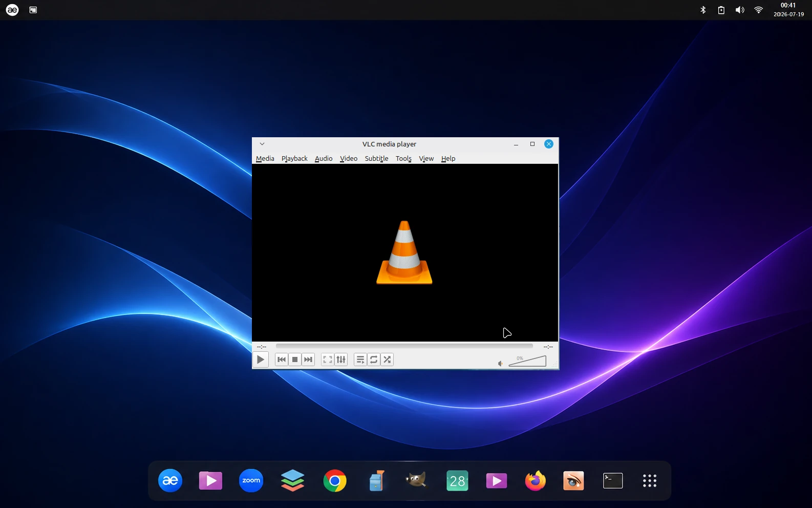The height and width of the screenshot is (508, 812).
Task: Click the clock and date in top panel
Action: [788, 10]
